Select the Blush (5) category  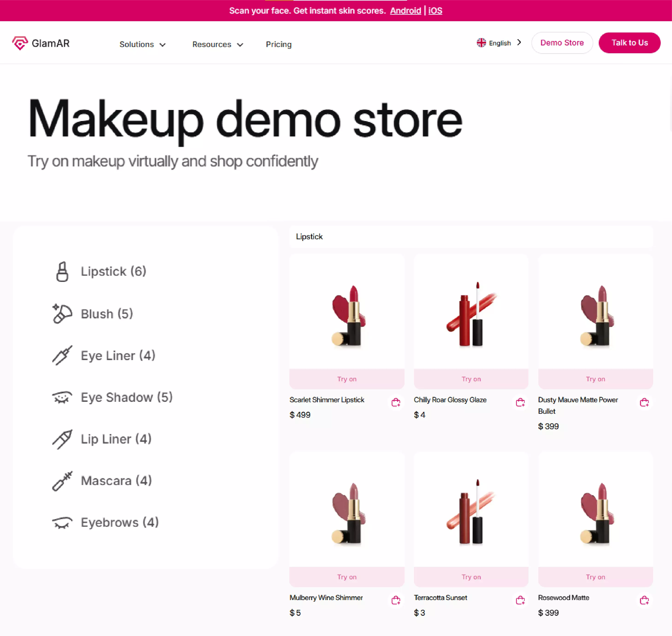tap(106, 314)
